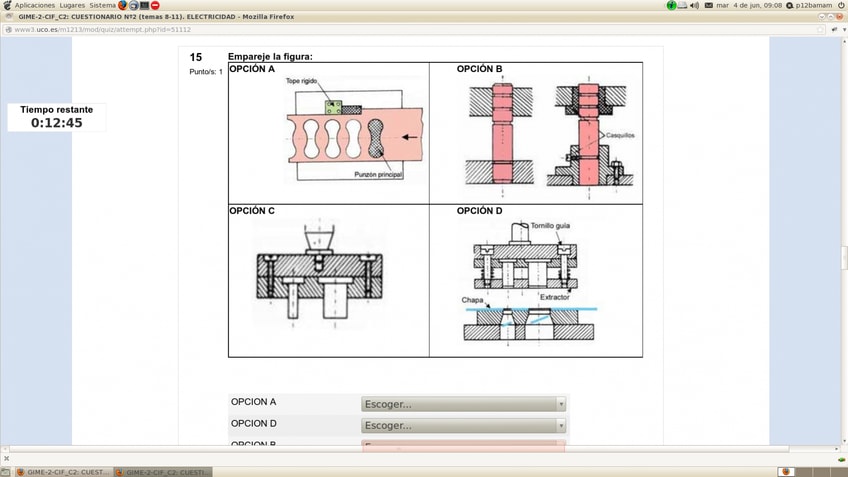Click the horizontal scrollbar at page bottom
The width and height of the screenshot is (848, 477).
point(420,450)
